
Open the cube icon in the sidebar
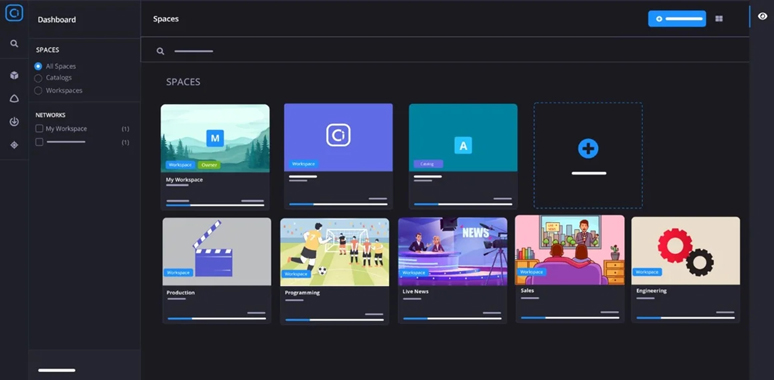point(14,75)
